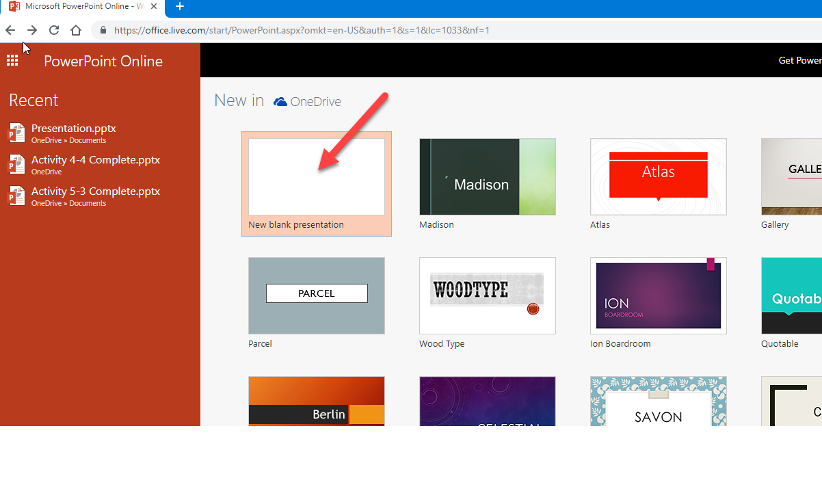Open recent file Activity 5-3 Complete.pptx
822x504 pixels.
tap(96, 191)
